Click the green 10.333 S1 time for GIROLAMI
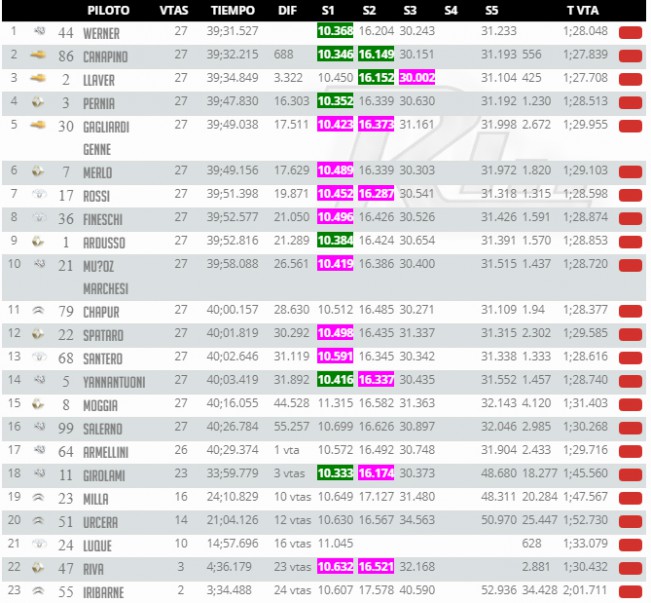The height and width of the screenshot is (603, 651). [335, 473]
